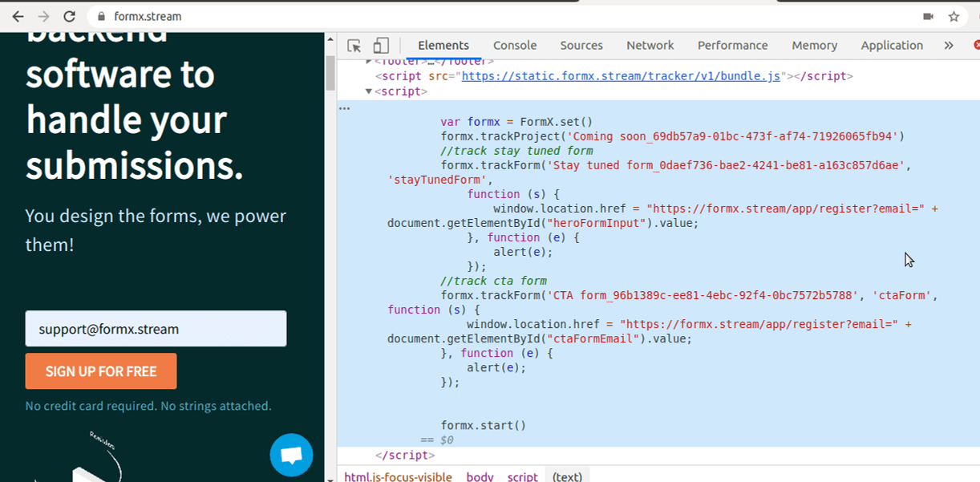Toggle the device toolbar in DevTools
The image size is (980, 482).
click(x=381, y=46)
